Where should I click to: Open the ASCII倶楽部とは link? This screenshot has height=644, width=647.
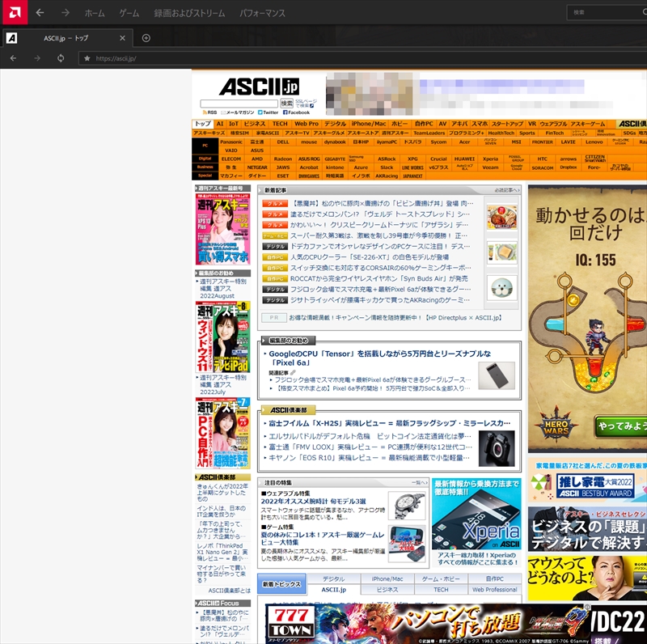pos(229,591)
